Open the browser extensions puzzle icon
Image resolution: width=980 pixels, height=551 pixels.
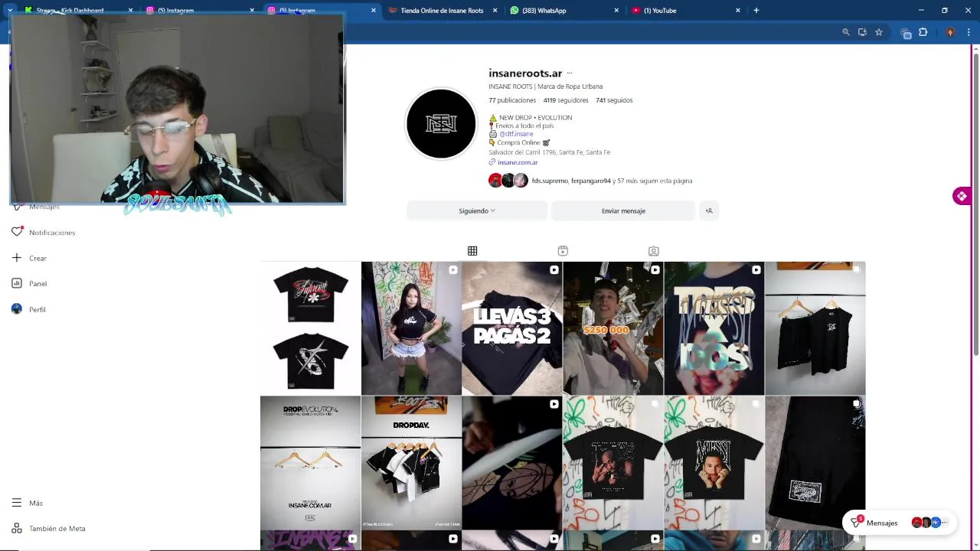[923, 32]
